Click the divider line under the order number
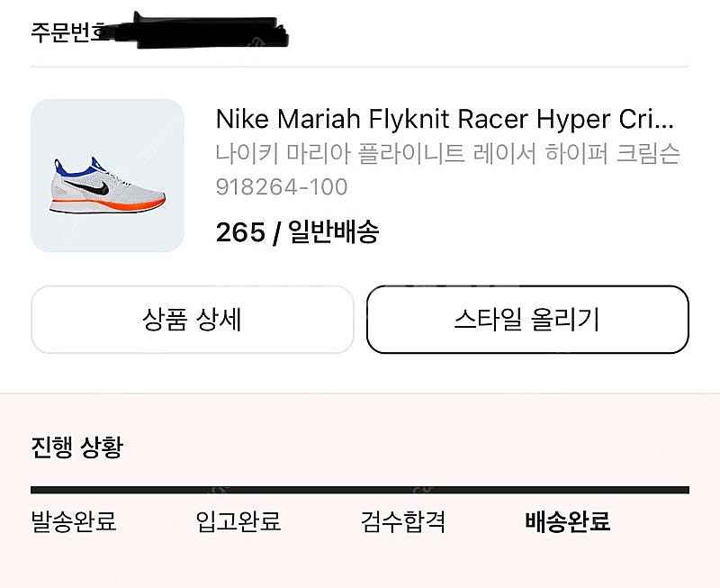Screen dimensions: 720x588 [x=360, y=67]
